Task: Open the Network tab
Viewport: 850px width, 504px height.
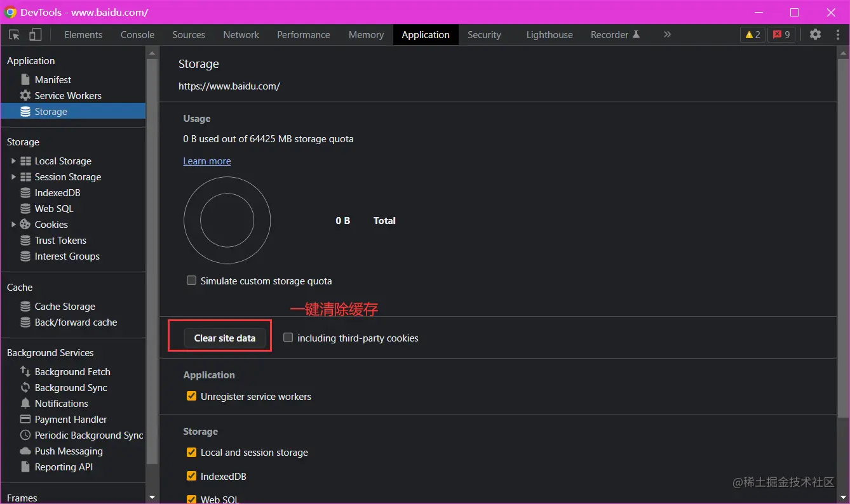Action: [241, 35]
